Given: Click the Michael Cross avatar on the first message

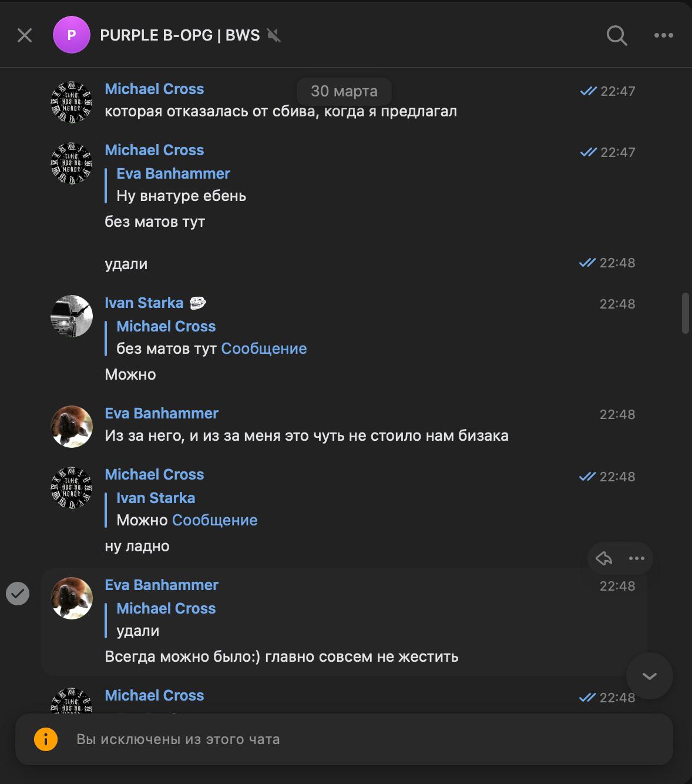Looking at the screenshot, I should [72, 102].
